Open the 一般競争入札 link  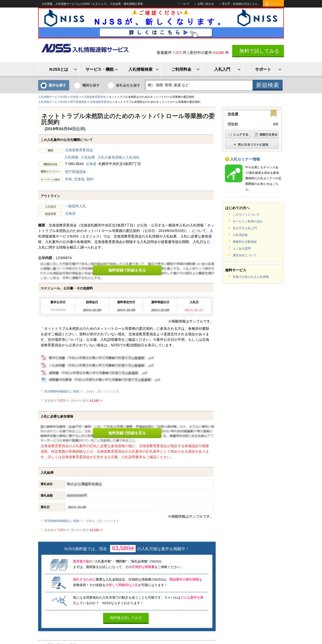75,206
